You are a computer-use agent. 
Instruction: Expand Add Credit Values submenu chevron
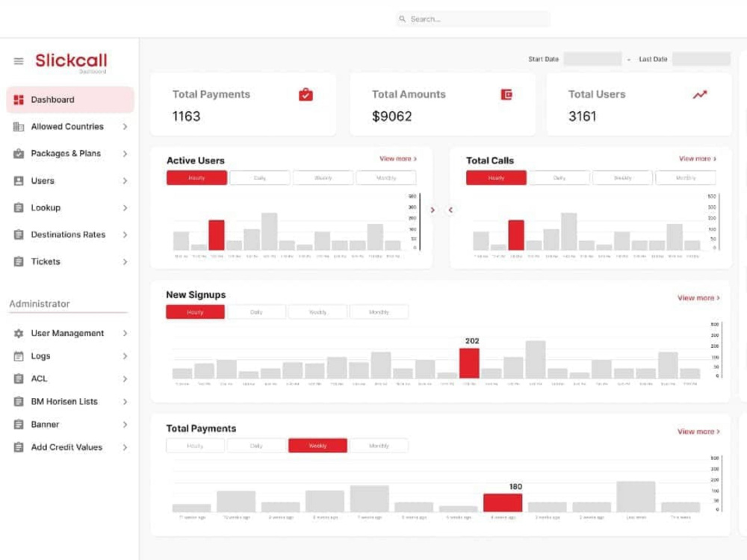tap(125, 447)
